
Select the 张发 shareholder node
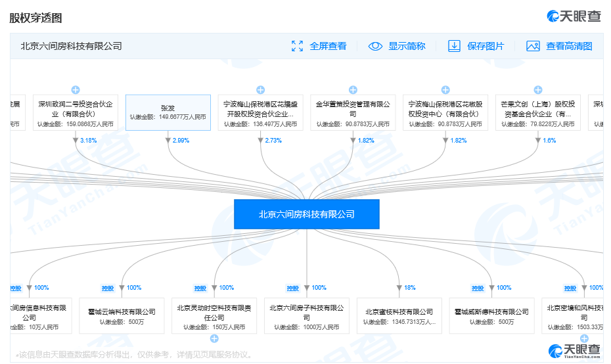[x=168, y=112]
